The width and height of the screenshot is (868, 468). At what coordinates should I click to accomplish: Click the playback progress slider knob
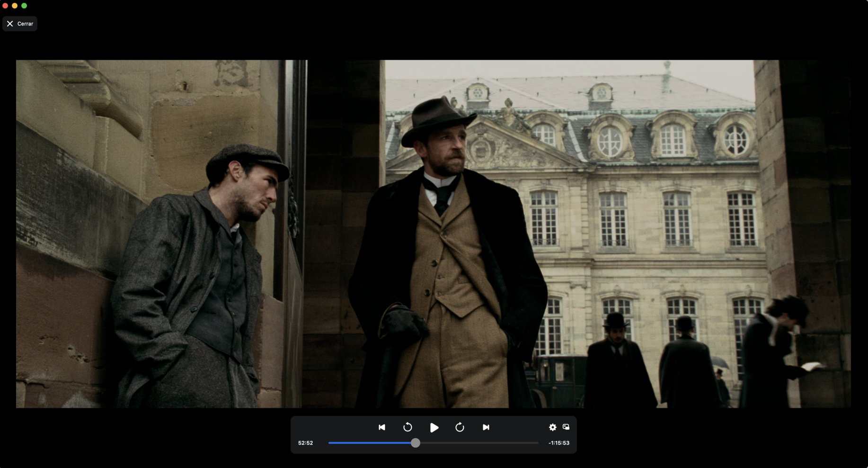click(x=416, y=443)
